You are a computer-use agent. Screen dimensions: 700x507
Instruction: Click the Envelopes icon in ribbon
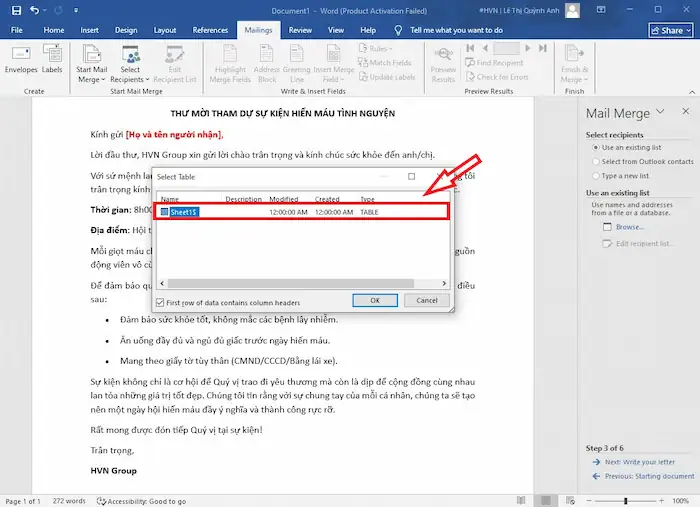click(x=21, y=59)
